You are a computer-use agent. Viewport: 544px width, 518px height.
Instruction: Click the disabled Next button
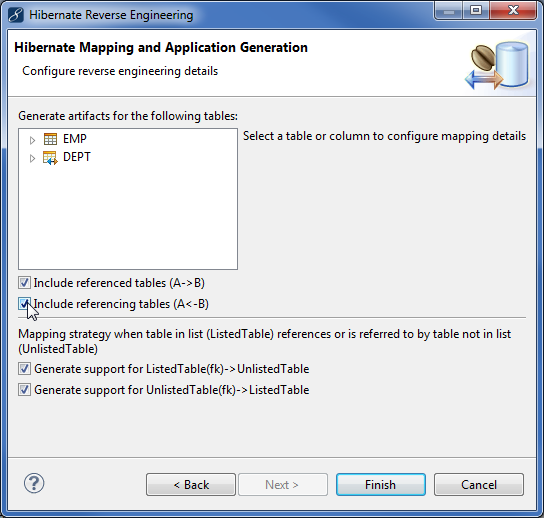click(283, 484)
